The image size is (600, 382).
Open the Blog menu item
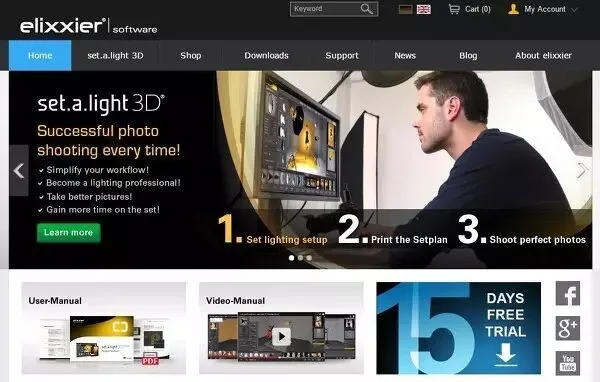(x=468, y=56)
